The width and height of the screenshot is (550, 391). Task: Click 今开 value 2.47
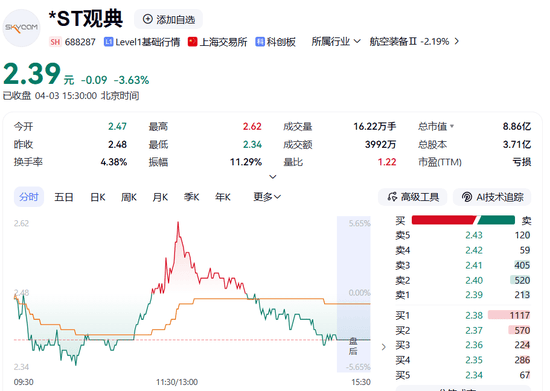click(117, 126)
